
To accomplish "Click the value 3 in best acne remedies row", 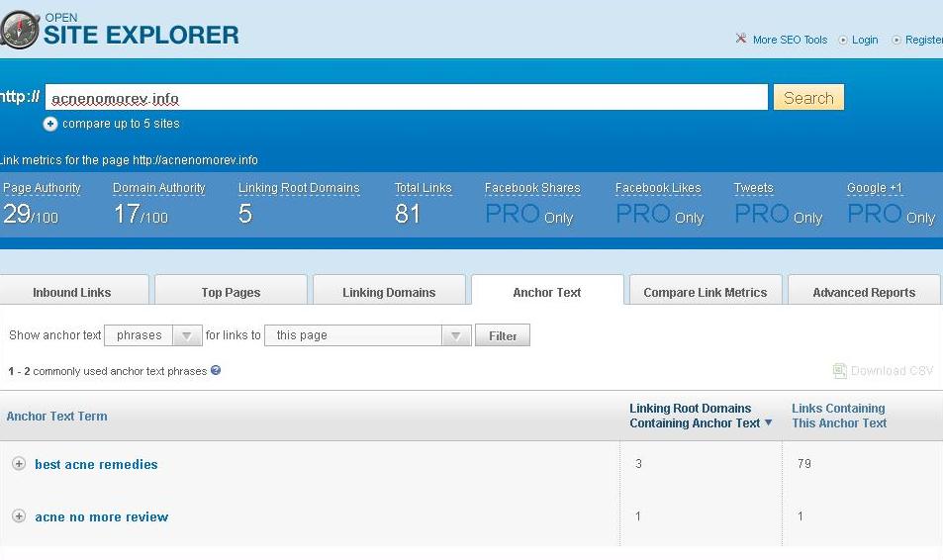I will tap(638, 464).
